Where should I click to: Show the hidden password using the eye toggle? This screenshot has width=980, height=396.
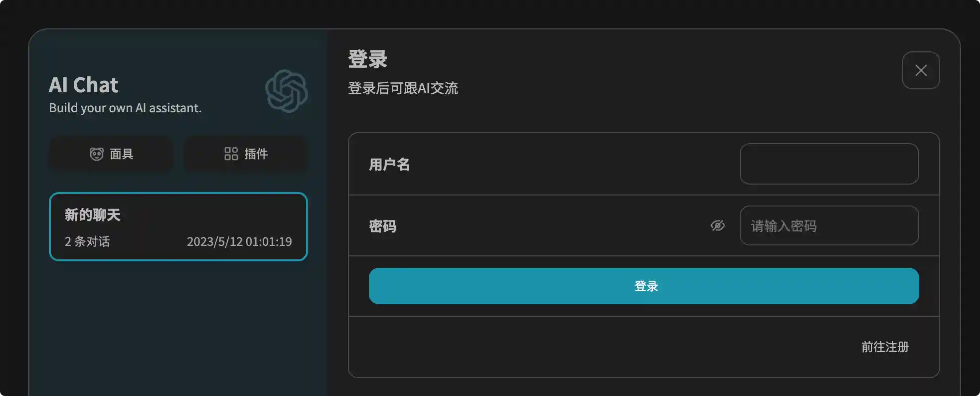point(717,225)
